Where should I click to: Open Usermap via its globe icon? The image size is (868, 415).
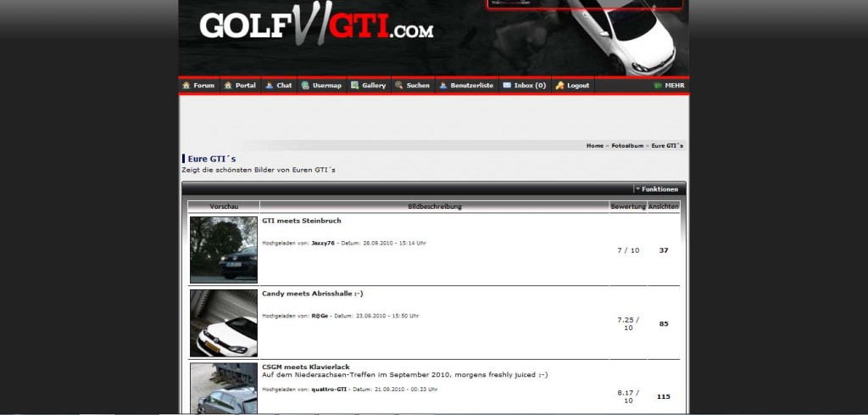click(305, 86)
